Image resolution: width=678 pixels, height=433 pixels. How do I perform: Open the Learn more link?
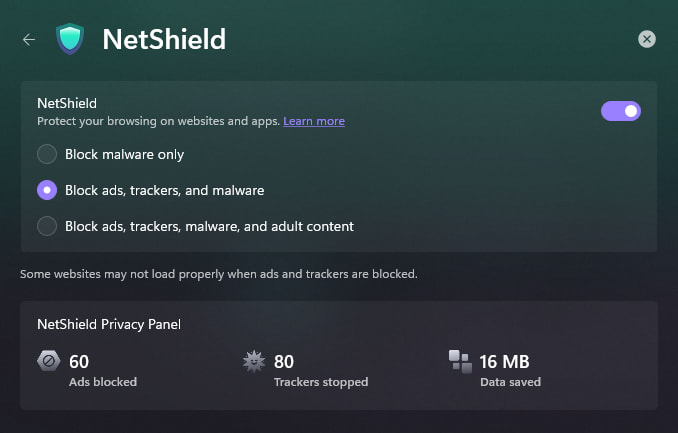click(314, 121)
